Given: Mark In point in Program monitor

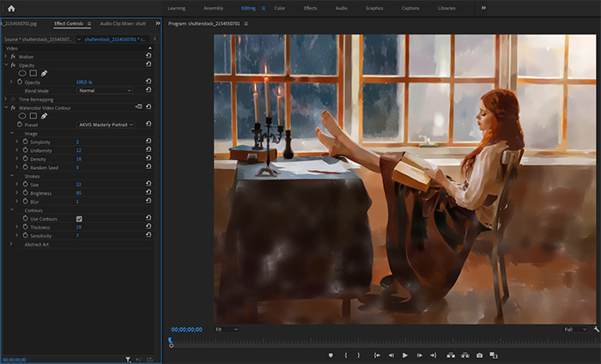Looking at the screenshot, I should pos(346,355).
